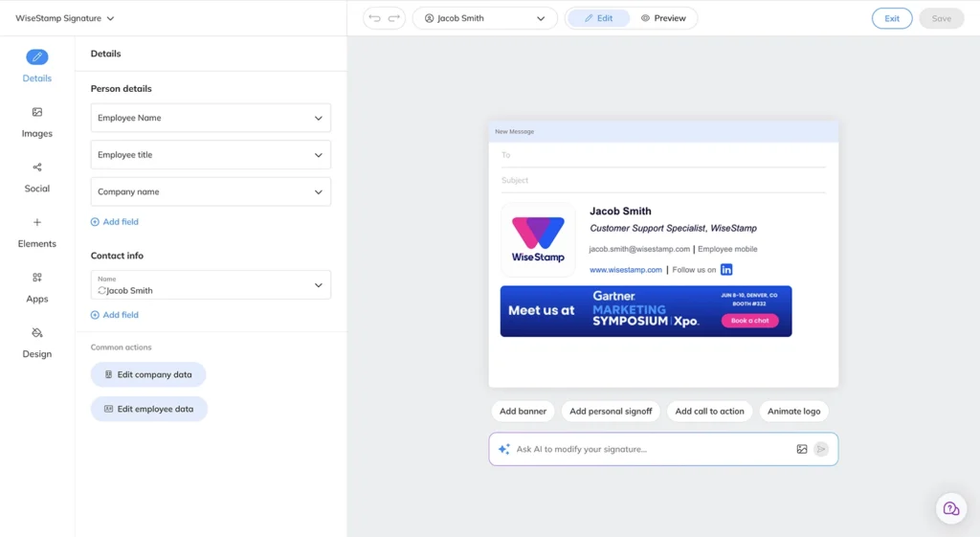Screen dimensions: 980x537
Task: Click the Exit button
Action: [x=892, y=18]
